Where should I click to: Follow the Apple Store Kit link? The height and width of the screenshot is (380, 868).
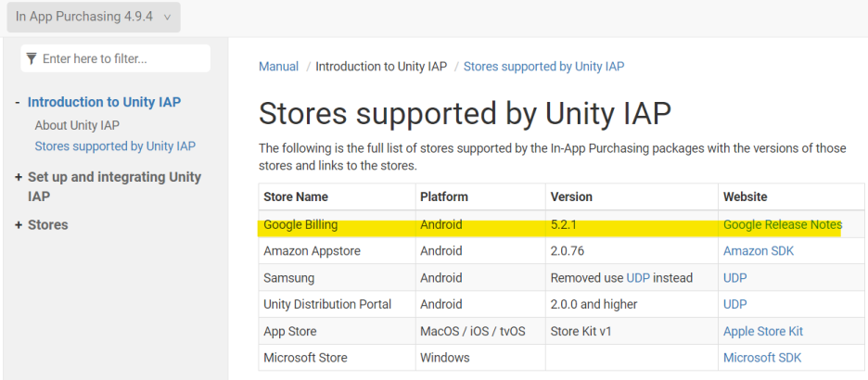762,331
